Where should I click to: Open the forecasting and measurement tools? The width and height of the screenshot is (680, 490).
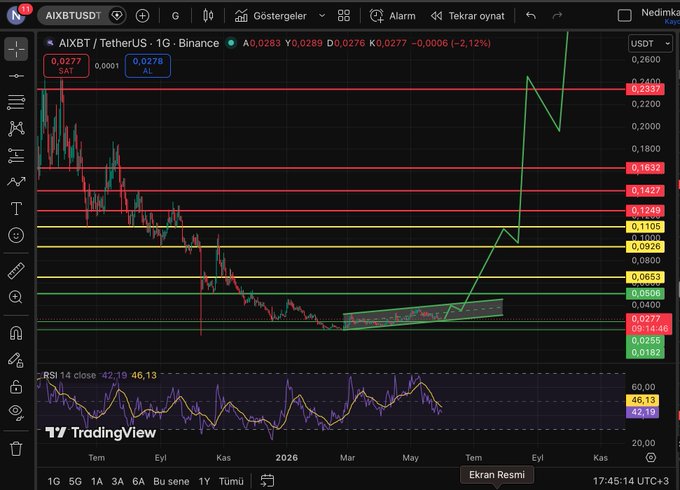(x=16, y=155)
